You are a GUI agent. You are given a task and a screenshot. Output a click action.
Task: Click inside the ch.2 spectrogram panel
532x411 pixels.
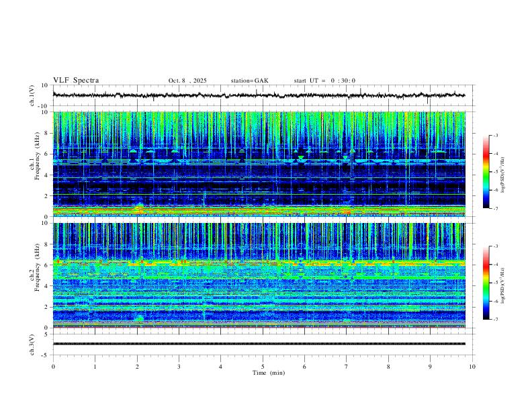click(259, 275)
